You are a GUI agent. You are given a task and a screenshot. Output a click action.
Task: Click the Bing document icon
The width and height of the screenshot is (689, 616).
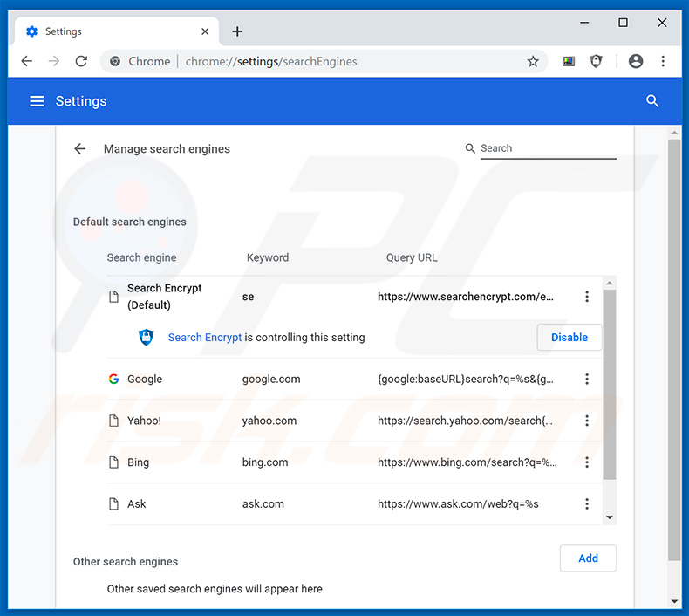113,462
